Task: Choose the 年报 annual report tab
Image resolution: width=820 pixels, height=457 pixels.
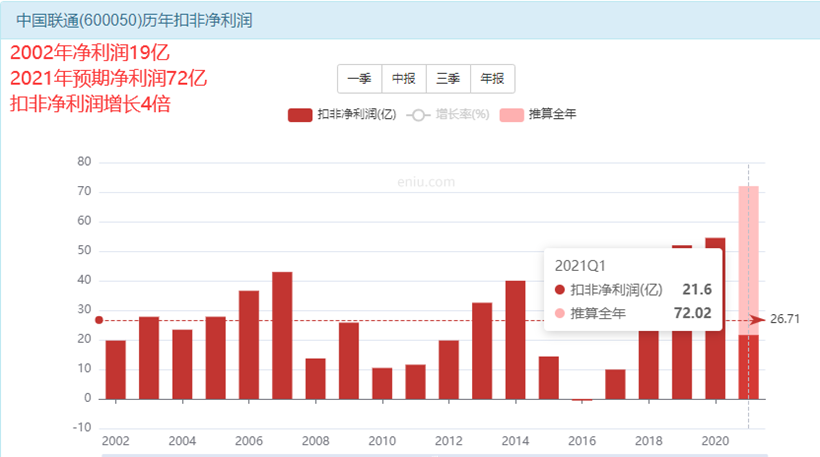Action: (x=493, y=79)
